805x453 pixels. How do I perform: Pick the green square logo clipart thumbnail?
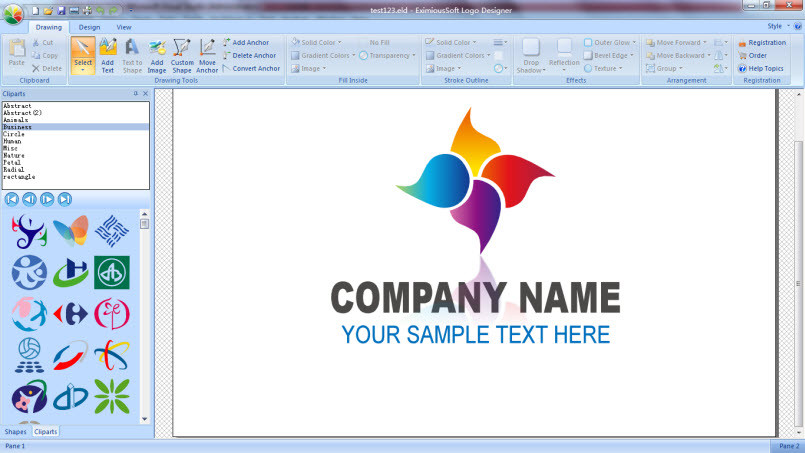click(112, 272)
